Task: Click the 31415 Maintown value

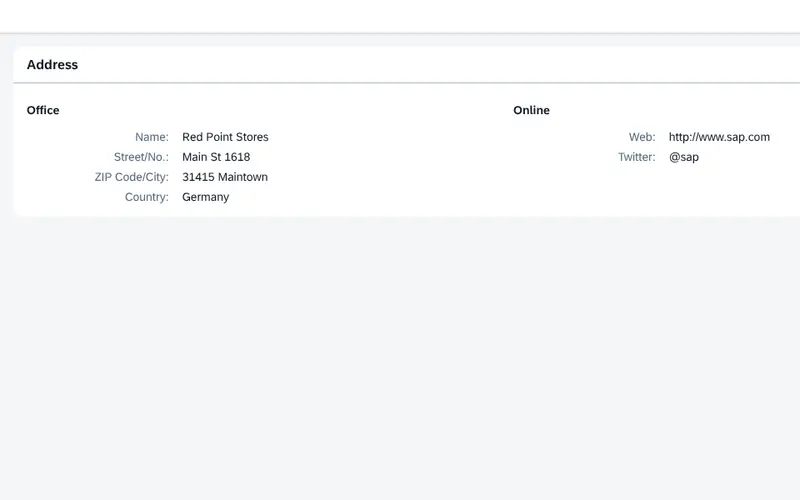Action: (224, 177)
